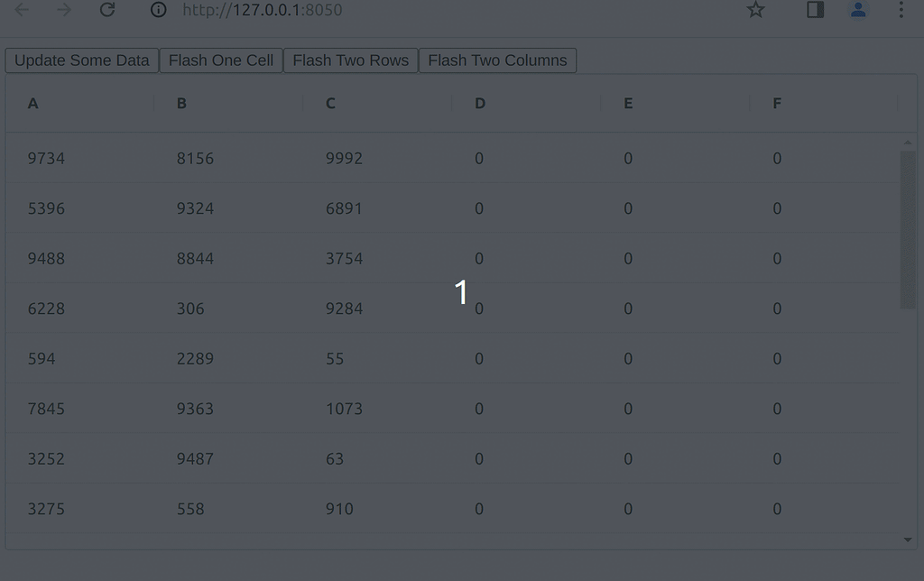This screenshot has width=924, height=581.
Task: Select column header F
Action: [777, 103]
